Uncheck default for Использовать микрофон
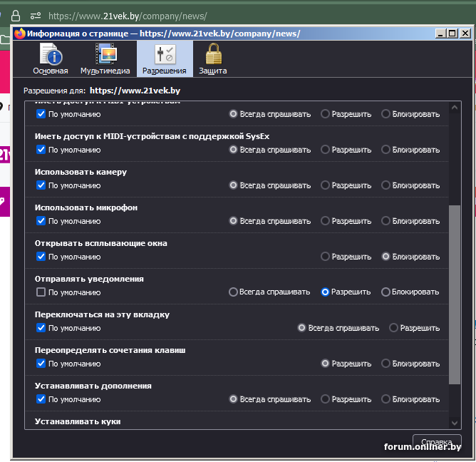 [x=41, y=220]
